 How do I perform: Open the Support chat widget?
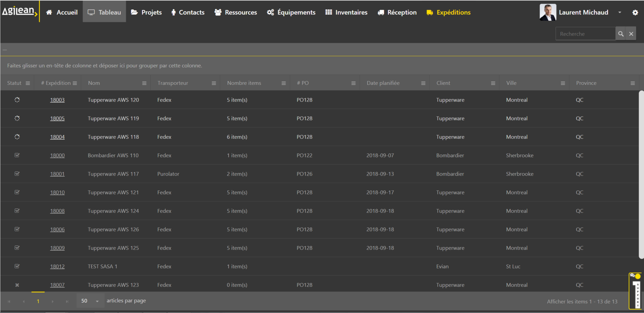click(x=635, y=291)
